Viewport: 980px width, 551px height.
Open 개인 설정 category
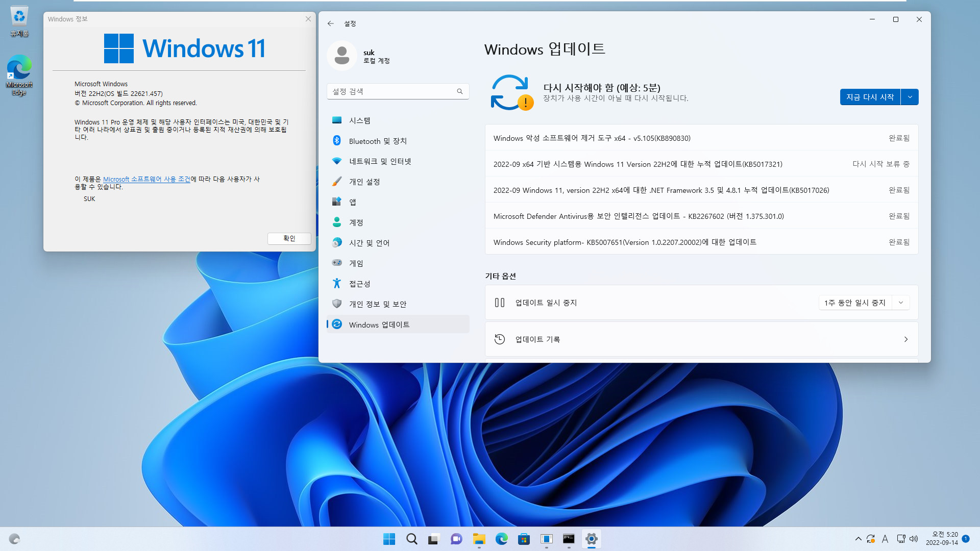coord(398,182)
